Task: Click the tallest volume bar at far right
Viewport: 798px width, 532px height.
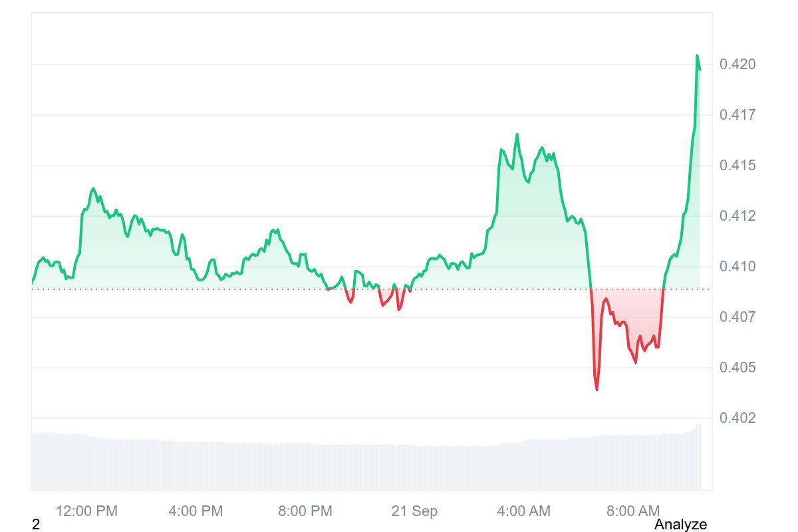Action: pyautogui.click(x=700, y=457)
